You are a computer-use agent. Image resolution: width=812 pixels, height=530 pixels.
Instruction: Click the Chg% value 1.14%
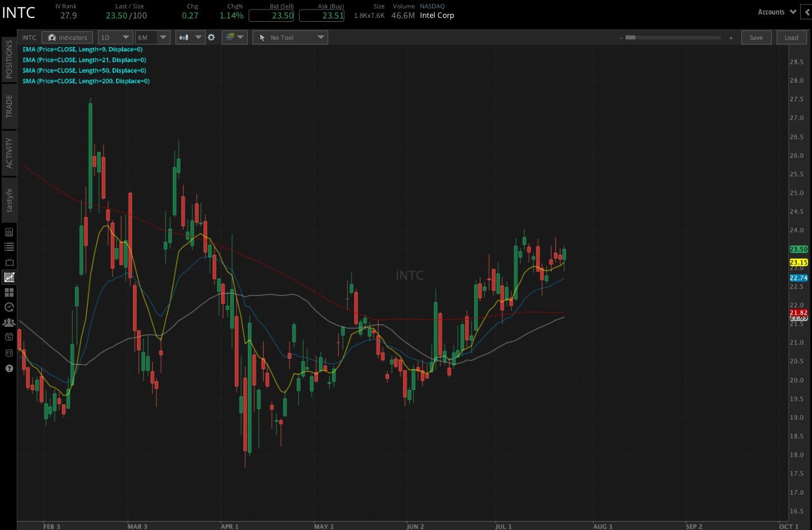tap(231, 16)
